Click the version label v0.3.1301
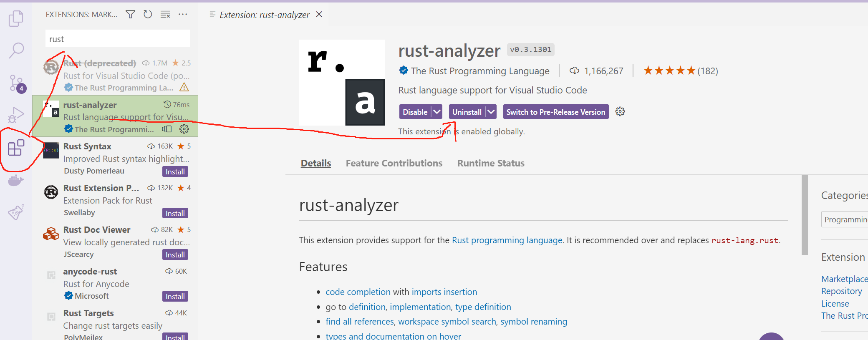 [530, 50]
